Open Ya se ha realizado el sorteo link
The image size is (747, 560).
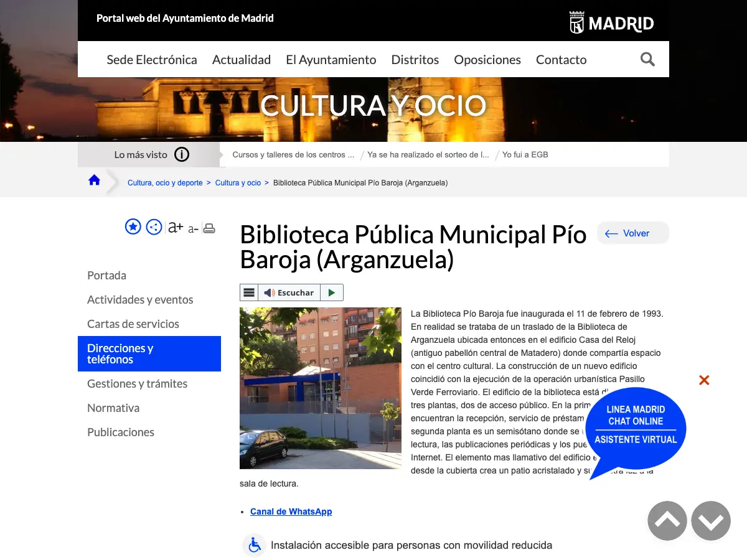point(428,154)
